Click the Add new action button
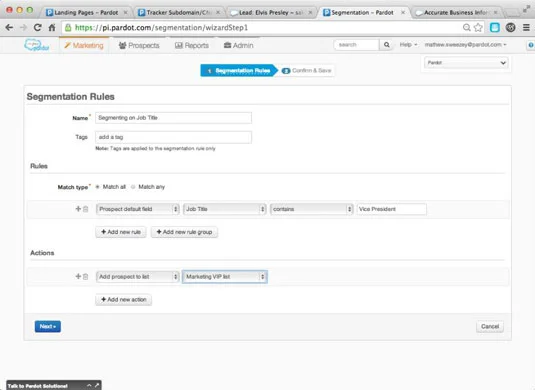This screenshot has height=390, width=535. 124,300
